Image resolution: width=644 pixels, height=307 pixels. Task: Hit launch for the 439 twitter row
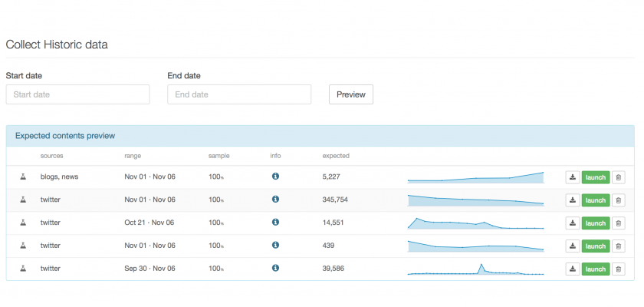coord(596,246)
